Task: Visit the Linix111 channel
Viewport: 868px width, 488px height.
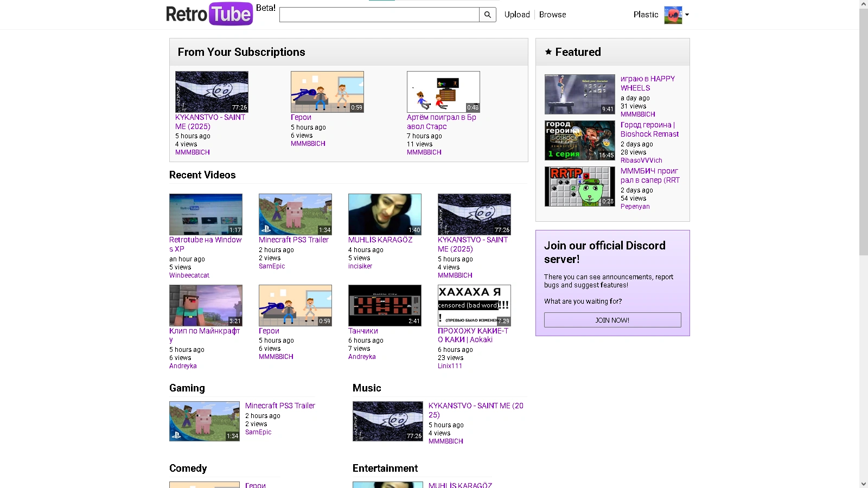Action: coord(450,366)
